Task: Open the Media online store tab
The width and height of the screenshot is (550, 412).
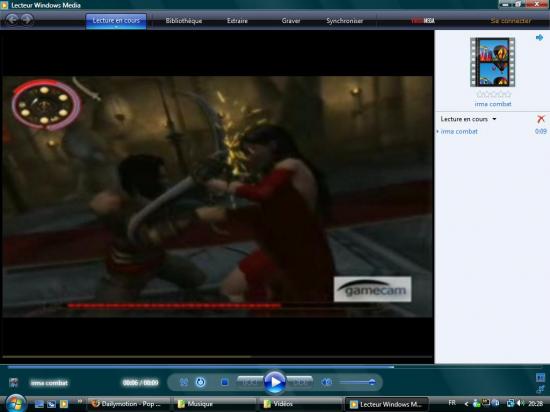Action: point(423,21)
